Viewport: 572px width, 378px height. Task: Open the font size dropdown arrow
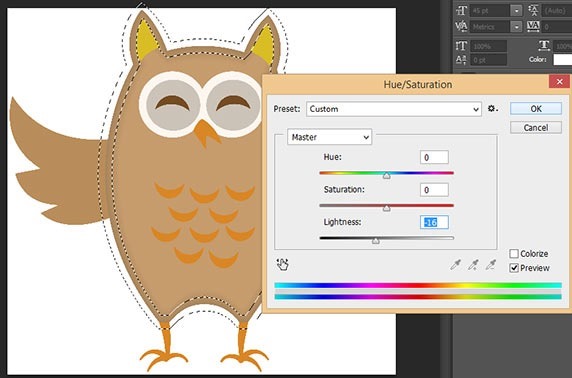click(516, 11)
